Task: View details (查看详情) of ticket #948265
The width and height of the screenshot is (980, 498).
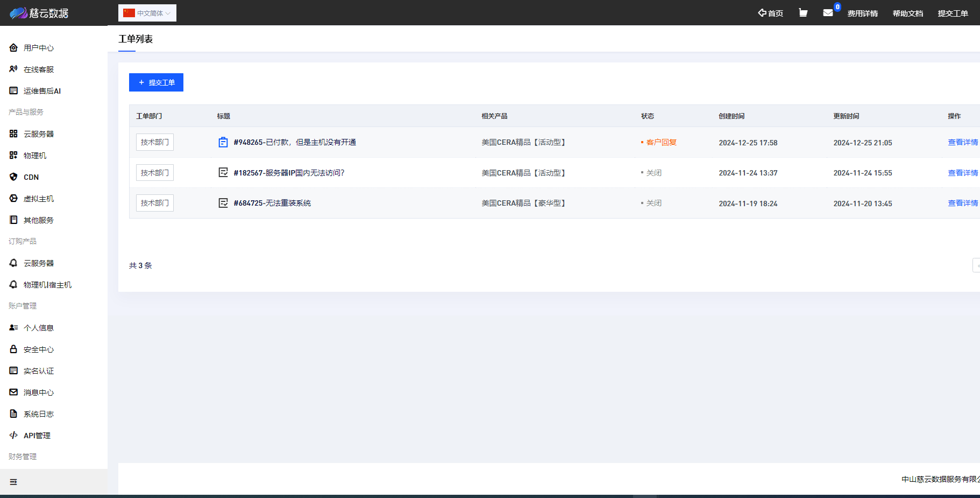Action: (x=963, y=142)
